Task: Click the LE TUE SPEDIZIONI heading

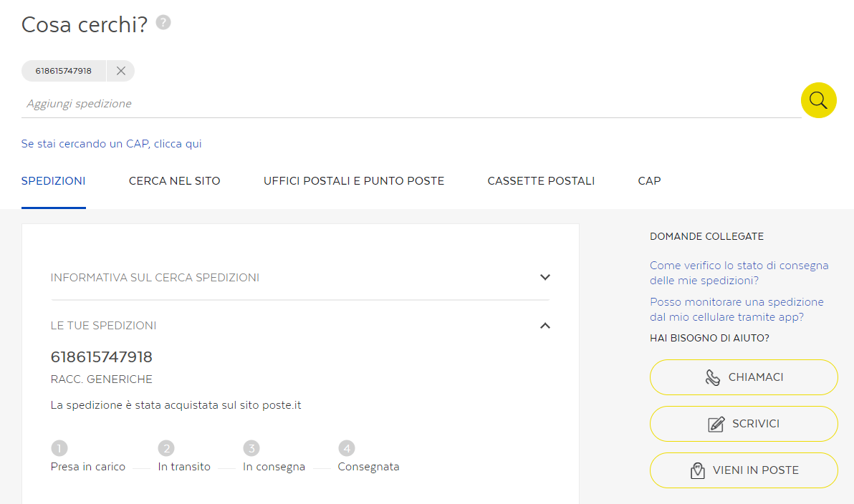Action: (x=103, y=326)
